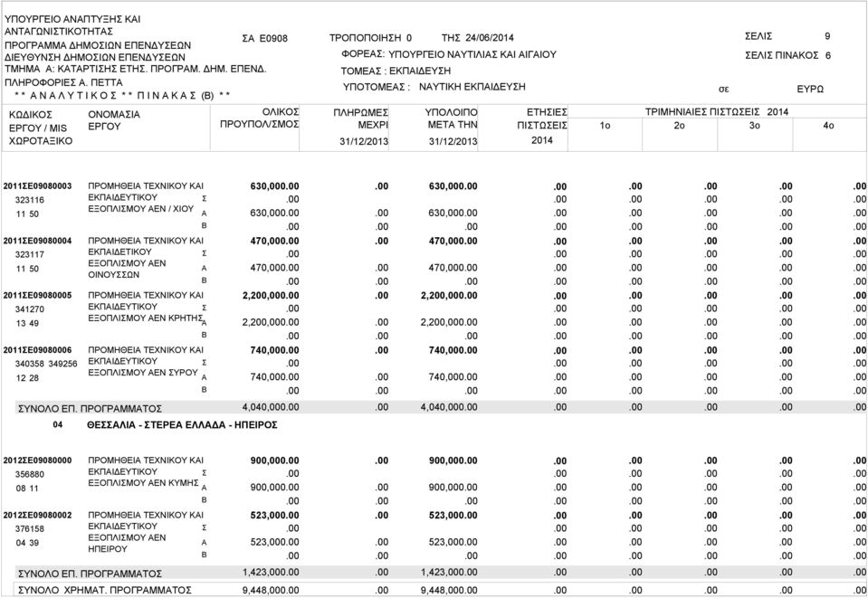Select MIS number '341270'
This screenshot has height=598, width=868.
pyautogui.click(x=29, y=309)
